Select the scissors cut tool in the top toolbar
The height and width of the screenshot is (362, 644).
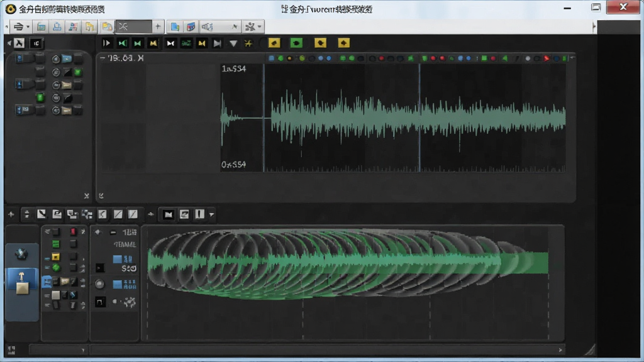[123, 26]
